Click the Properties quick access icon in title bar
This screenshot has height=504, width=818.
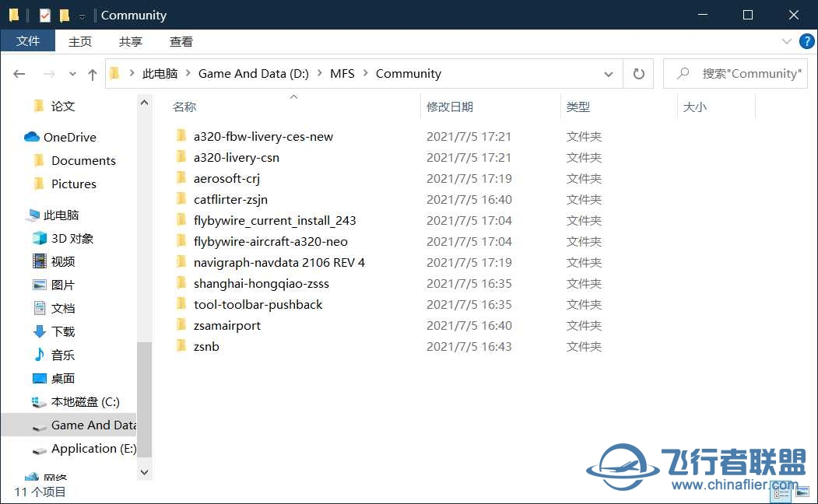coord(45,16)
